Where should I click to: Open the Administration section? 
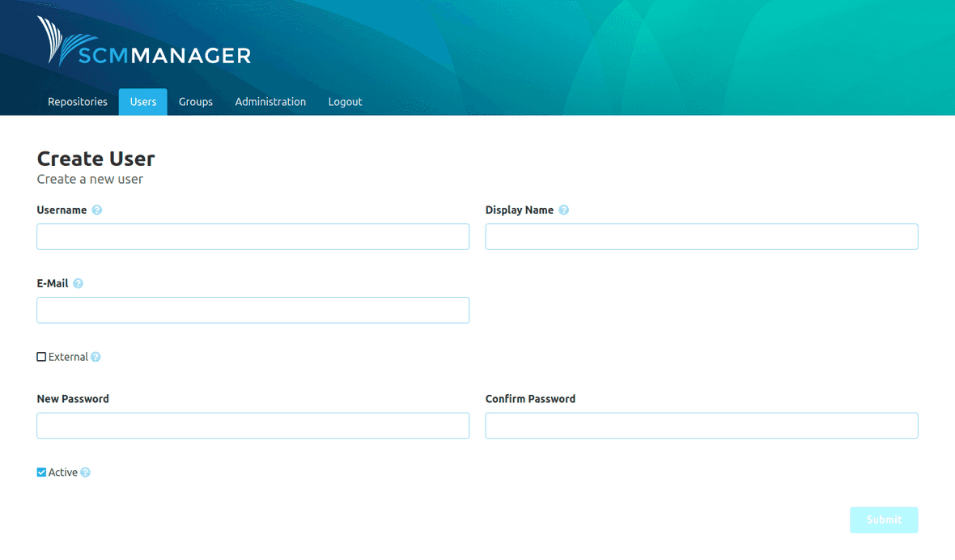pos(270,101)
